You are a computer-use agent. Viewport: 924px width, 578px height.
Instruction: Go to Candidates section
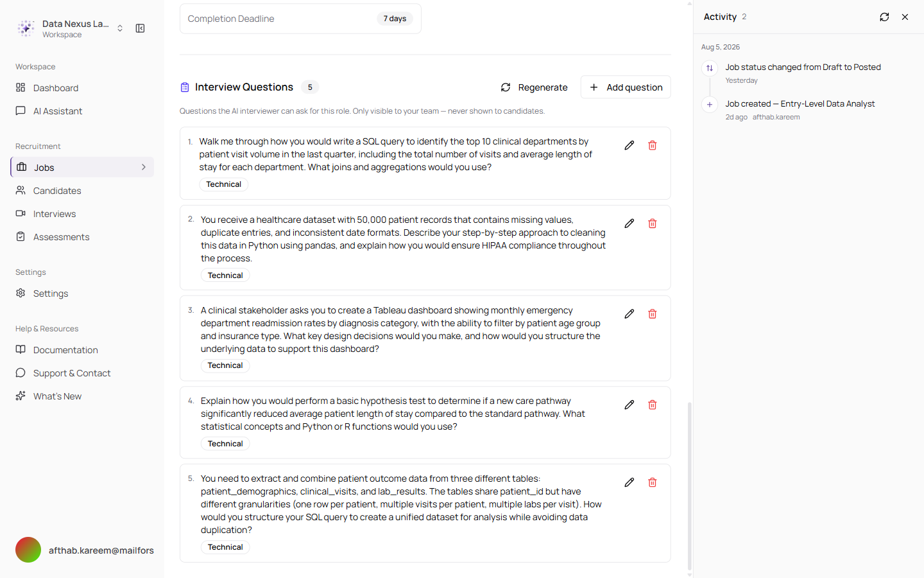pyautogui.click(x=82, y=191)
